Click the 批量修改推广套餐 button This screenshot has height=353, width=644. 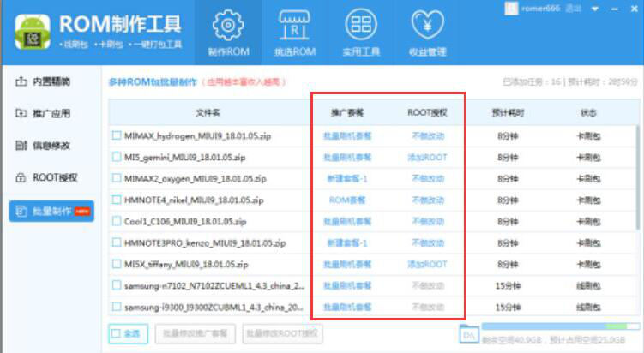[x=196, y=333]
